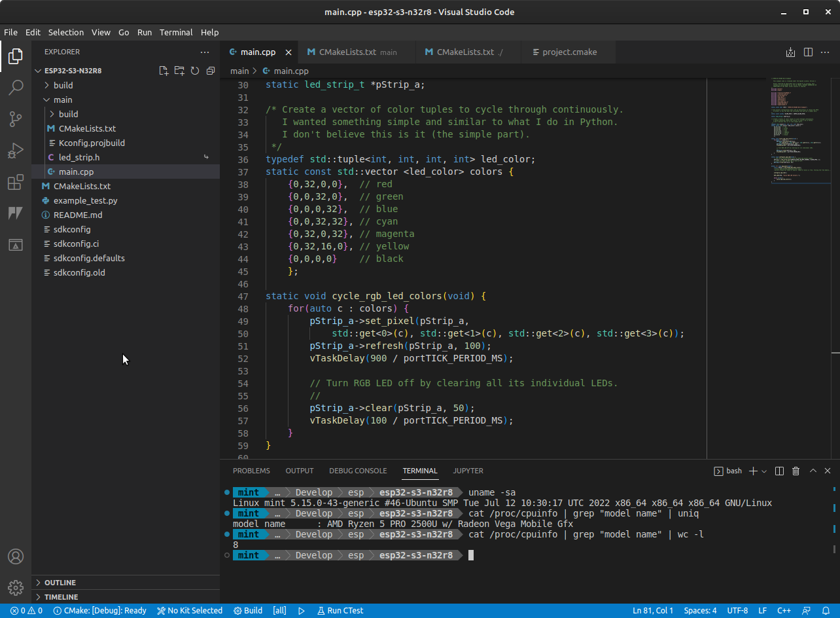This screenshot has width=840, height=618.
Task: Create a new terminal with plus icon
Action: point(753,471)
